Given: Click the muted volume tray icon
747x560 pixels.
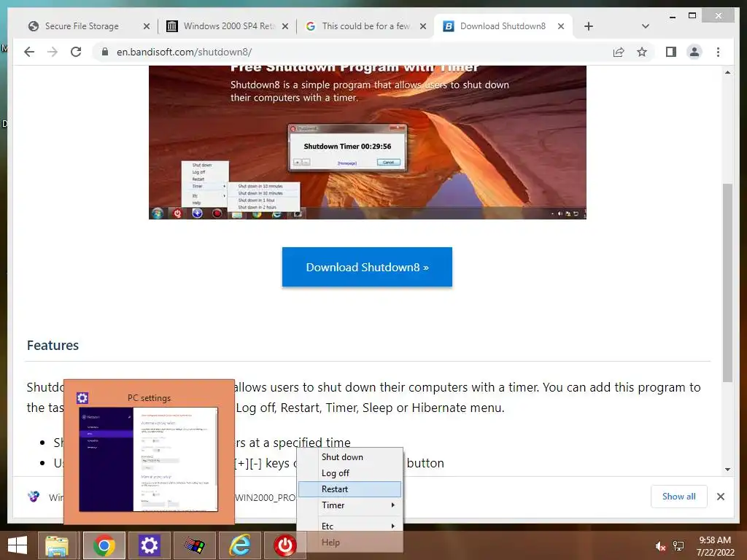Looking at the screenshot, I should pos(660,546).
